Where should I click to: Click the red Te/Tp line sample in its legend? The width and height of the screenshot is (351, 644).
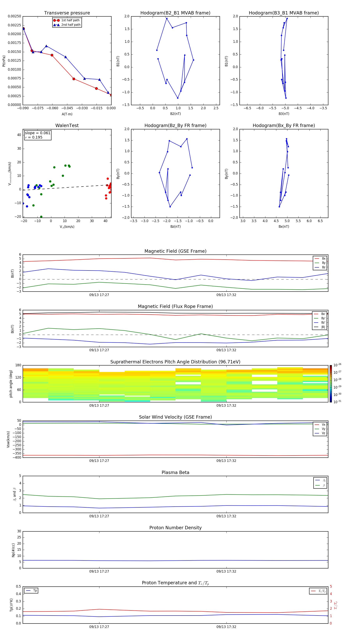(313, 591)
